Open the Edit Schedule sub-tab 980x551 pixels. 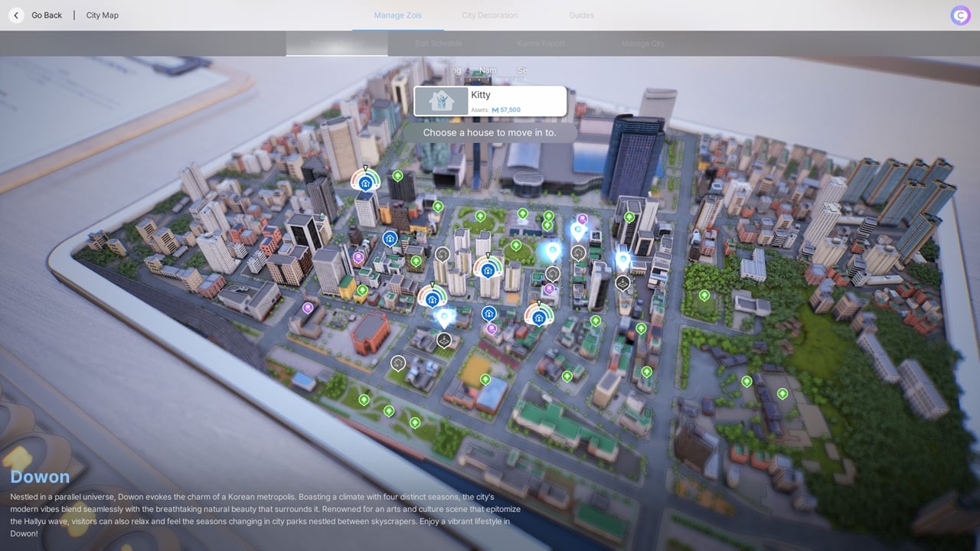pos(439,44)
